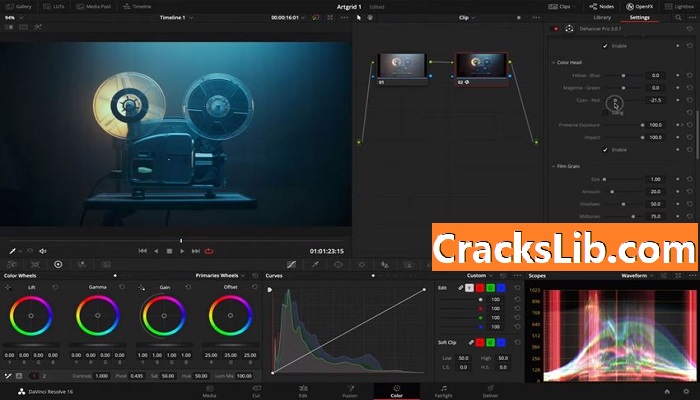Reset the Gain color wheel
Image resolution: width=700 pixels, height=400 pixels.
(x=188, y=287)
